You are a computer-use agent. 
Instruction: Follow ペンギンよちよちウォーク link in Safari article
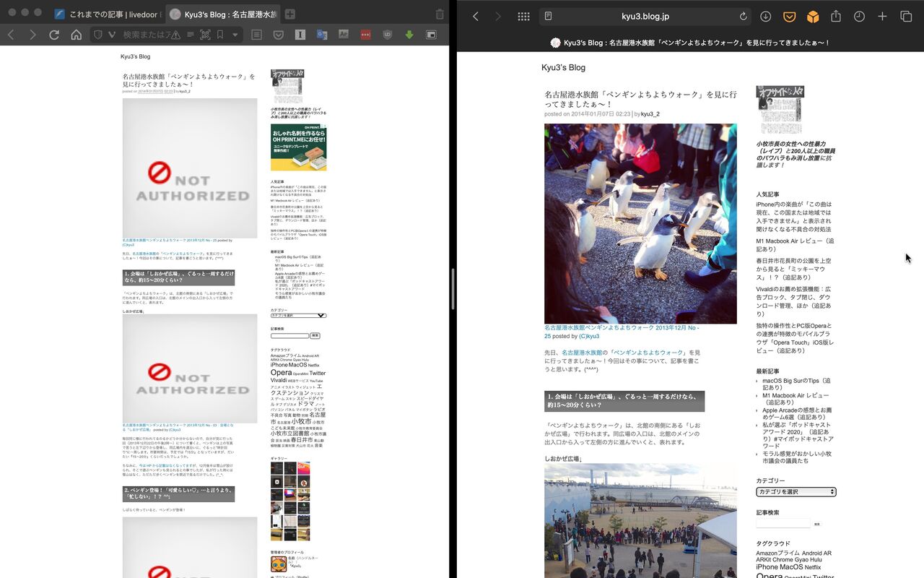[650, 353]
